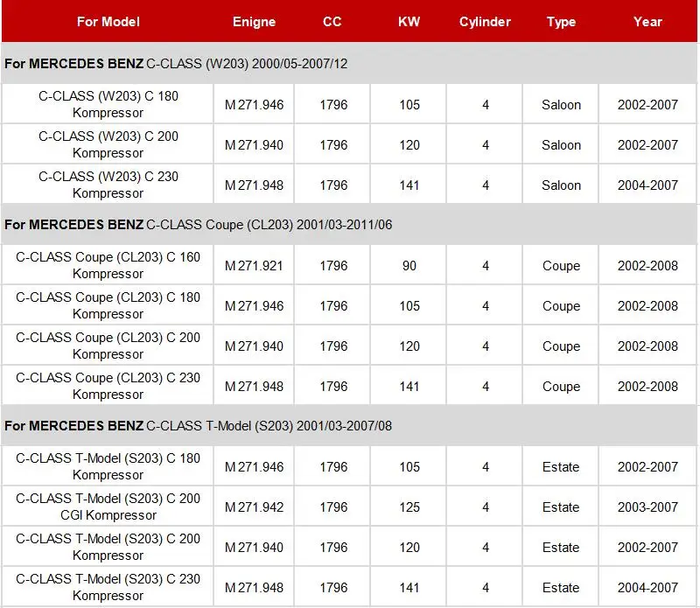Select the 'KW' column header
Screen dimensions: 700x608
coord(409,21)
